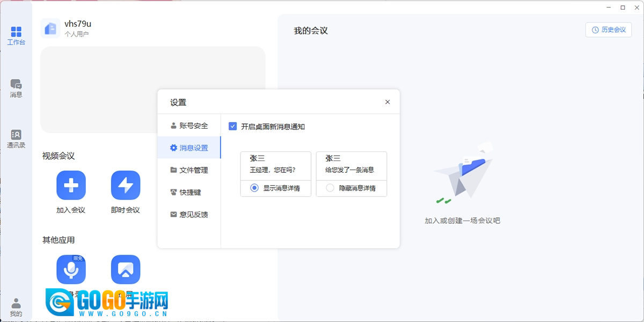Select 账号安全 in settings menu
The image size is (644, 322).
point(189,126)
